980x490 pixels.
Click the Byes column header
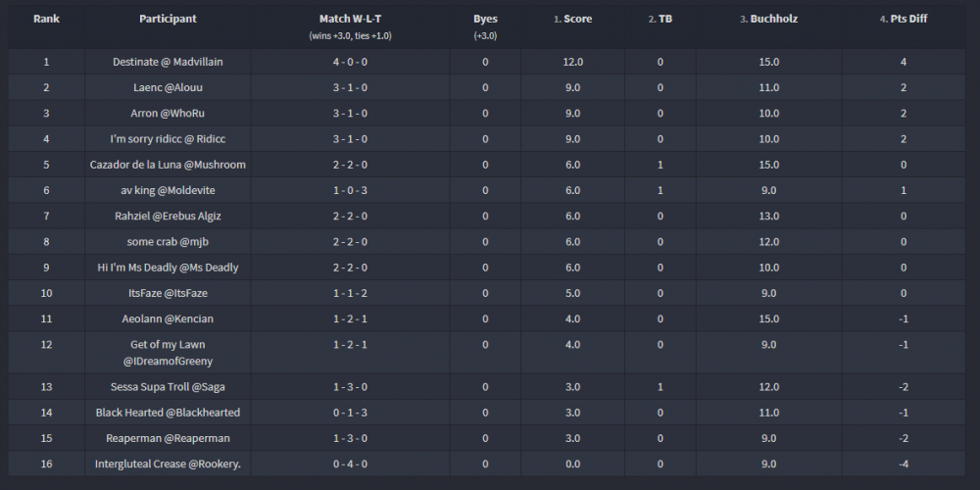click(485, 19)
